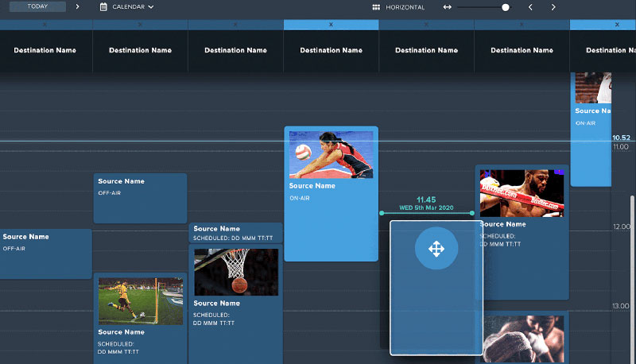Select the boxer thumbnail in the scheduled event
The width and height of the screenshot is (636, 364).
pyautogui.click(x=522, y=193)
